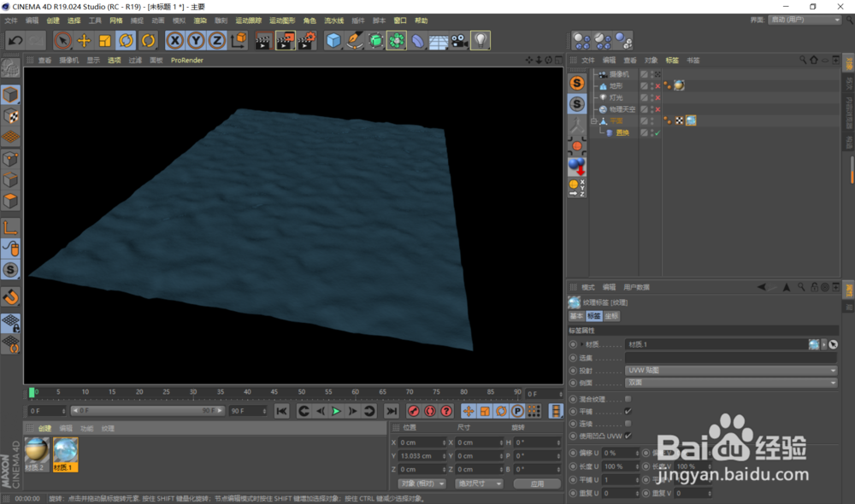Viewport: 855px width, 504px height.
Task: Open the 标签 menu in object manager
Action: (672, 61)
